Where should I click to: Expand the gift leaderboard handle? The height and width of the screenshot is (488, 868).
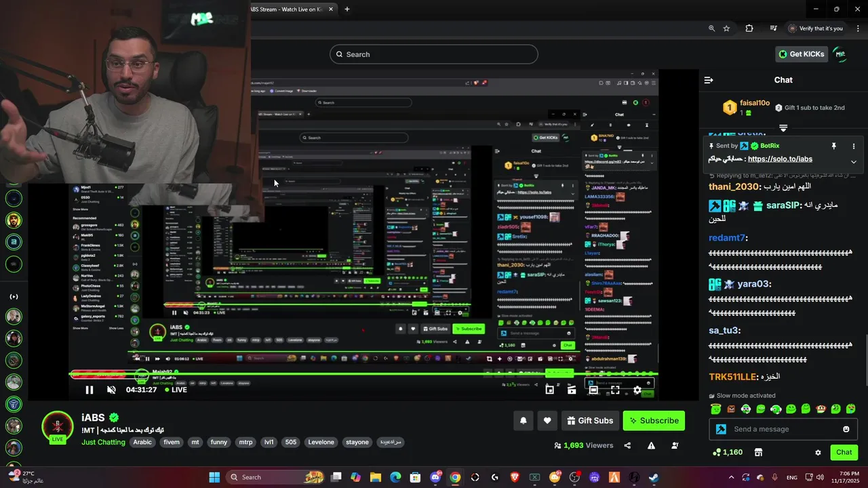[x=783, y=127]
